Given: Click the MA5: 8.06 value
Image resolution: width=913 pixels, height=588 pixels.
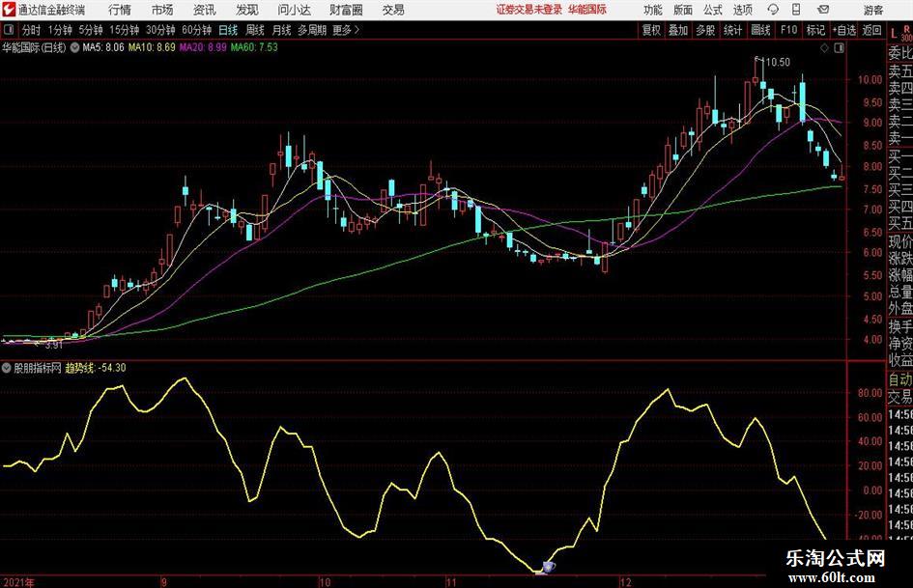Looking at the screenshot, I should 103,47.
